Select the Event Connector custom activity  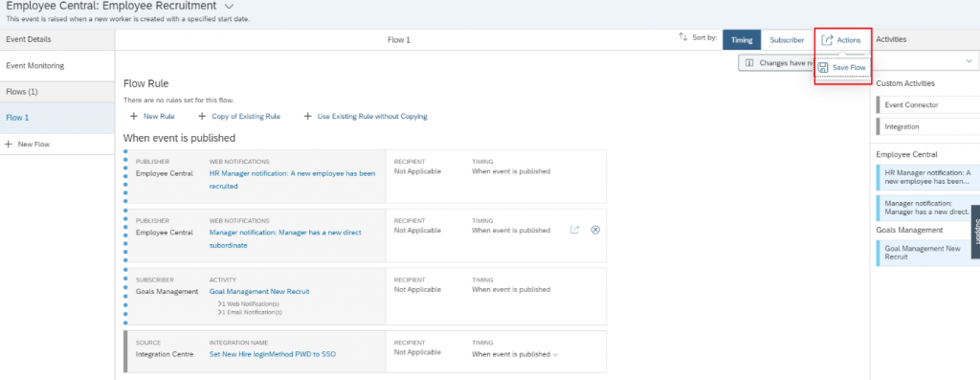coord(928,105)
